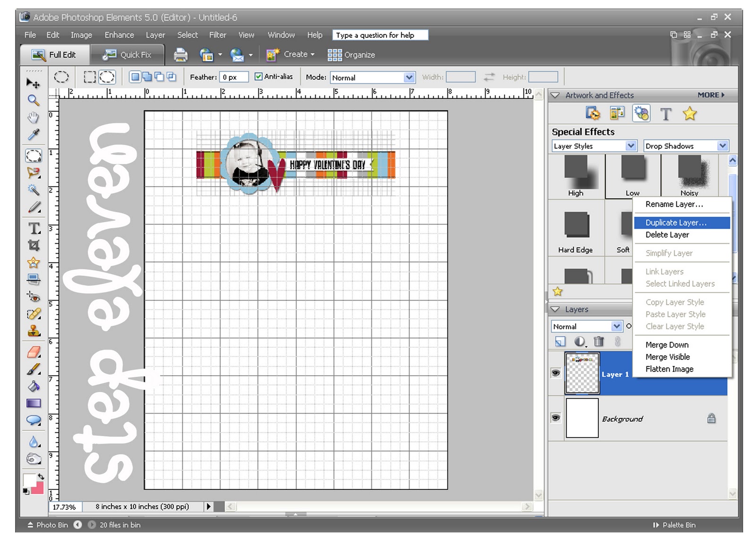The height and width of the screenshot is (540, 756).
Task: Choose Subtract from Selection mode button
Action: click(x=159, y=77)
